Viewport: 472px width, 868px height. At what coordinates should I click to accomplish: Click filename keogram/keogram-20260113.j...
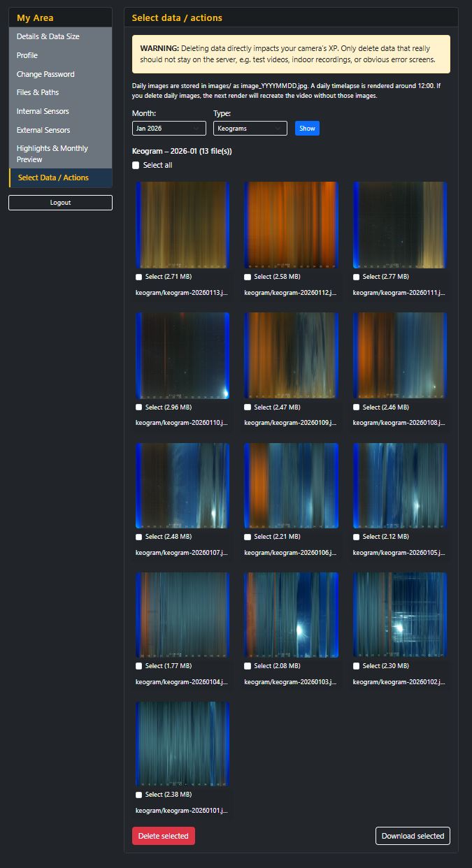pos(182,293)
